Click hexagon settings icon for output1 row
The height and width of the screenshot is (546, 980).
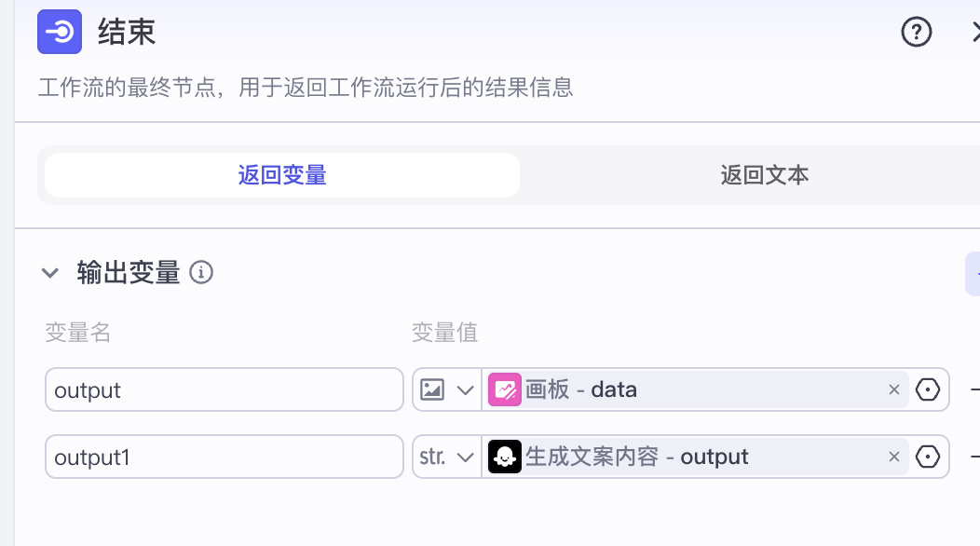click(x=928, y=457)
